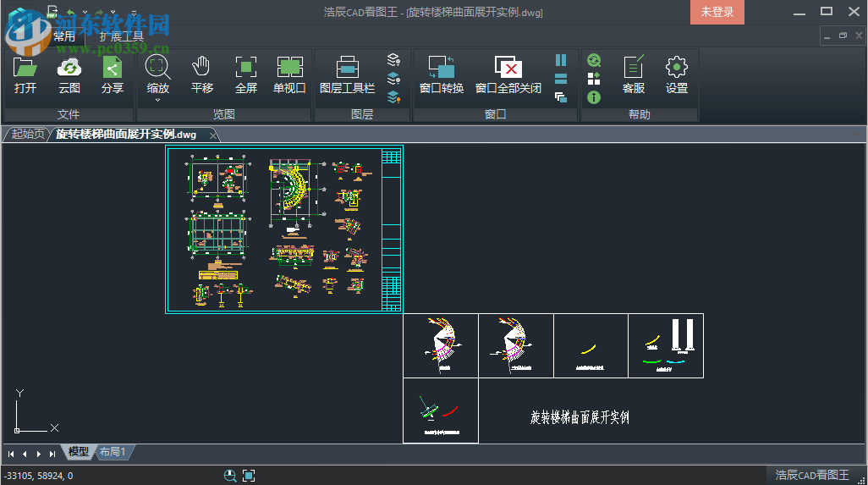The height and width of the screenshot is (485, 868).
Task: Open the 客服 customer service tool
Action: tap(634, 75)
